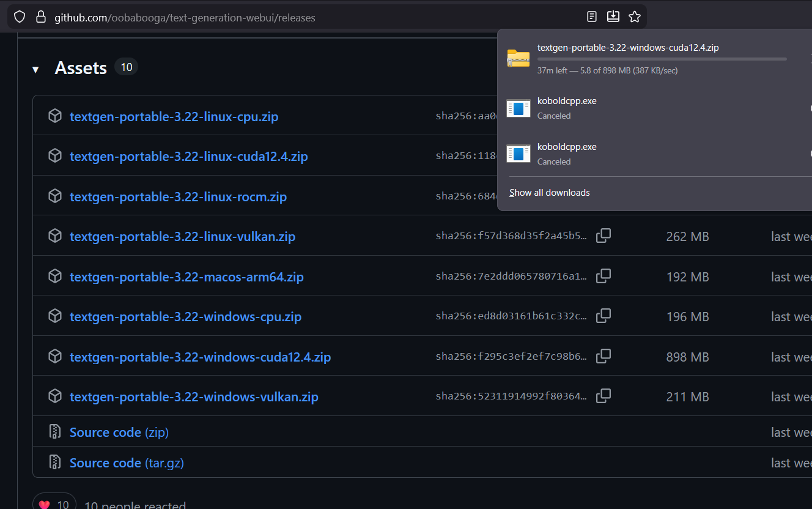Click the download progress bar for windows-cuda12.4.zip
Screen dimensions: 812x509
tap(662, 59)
